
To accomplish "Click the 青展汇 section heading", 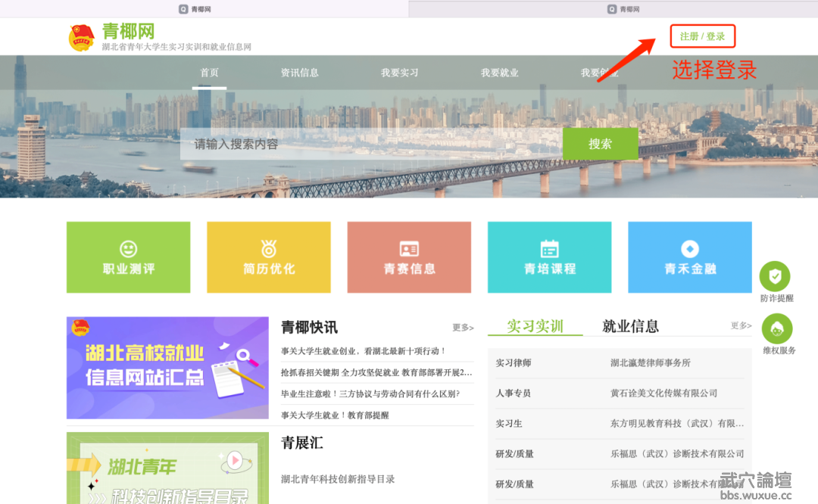I will click(302, 443).
